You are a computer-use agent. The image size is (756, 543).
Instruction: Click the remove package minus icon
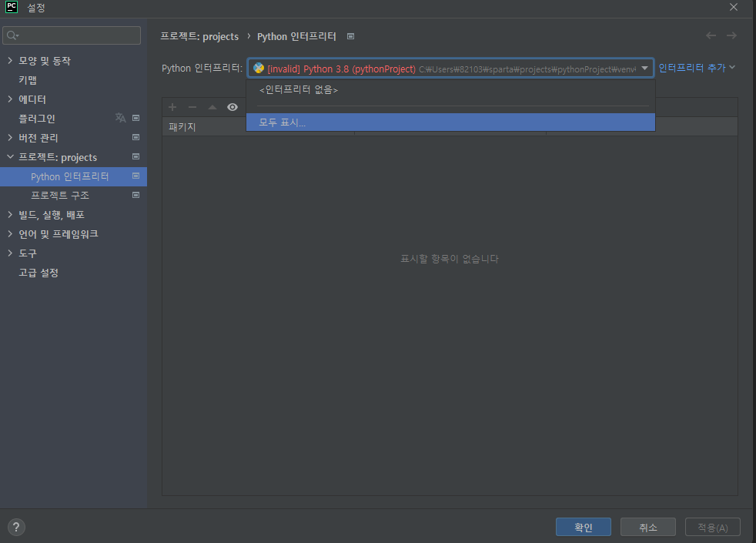[192, 107]
